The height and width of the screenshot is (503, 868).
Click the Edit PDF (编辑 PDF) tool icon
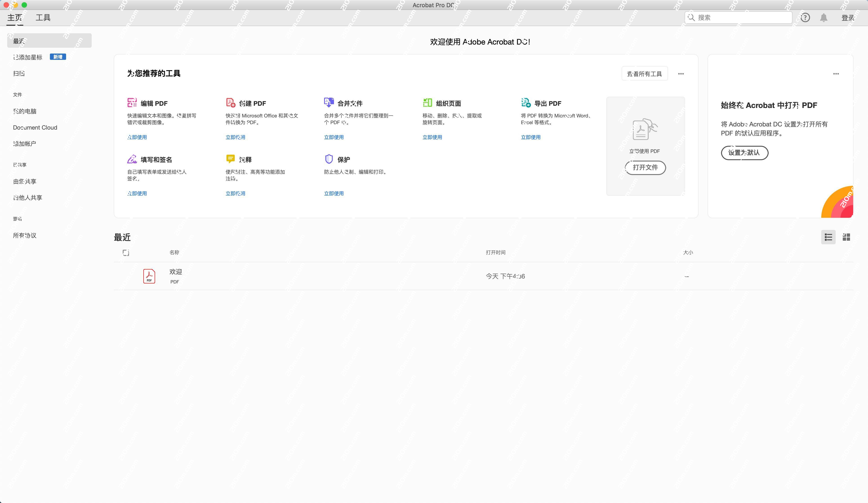coord(132,102)
